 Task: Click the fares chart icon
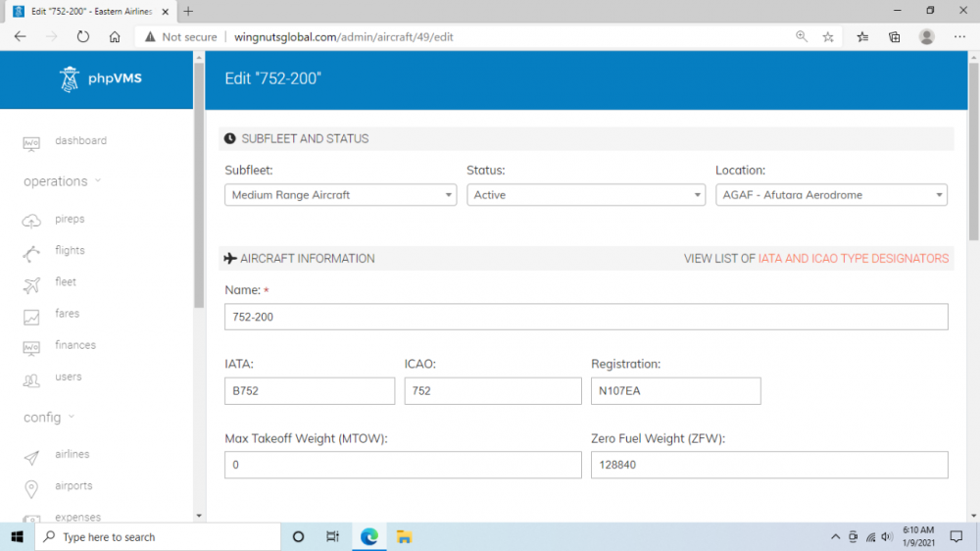coord(31,317)
